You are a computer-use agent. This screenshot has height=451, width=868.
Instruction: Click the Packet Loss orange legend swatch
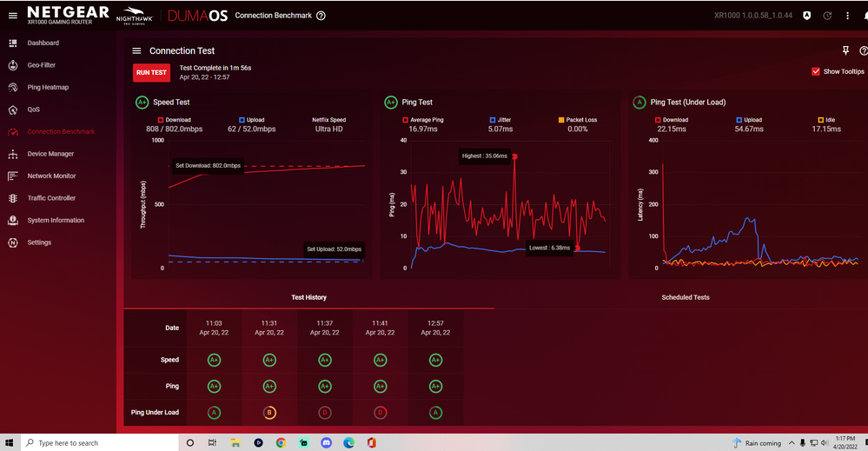coord(563,120)
